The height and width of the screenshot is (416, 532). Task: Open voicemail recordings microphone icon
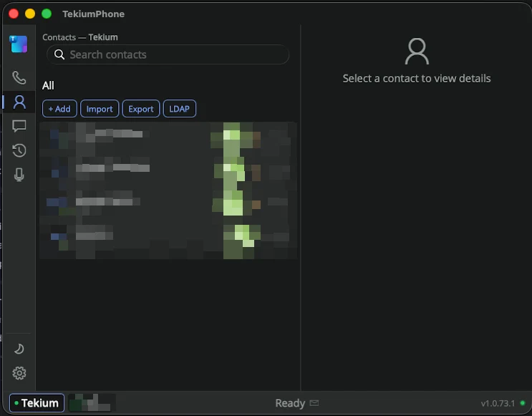pos(19,175)
